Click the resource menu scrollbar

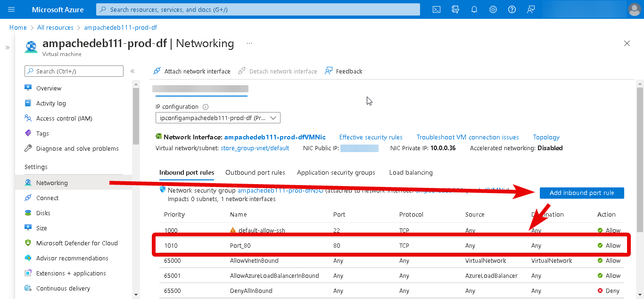click(136, 116)
